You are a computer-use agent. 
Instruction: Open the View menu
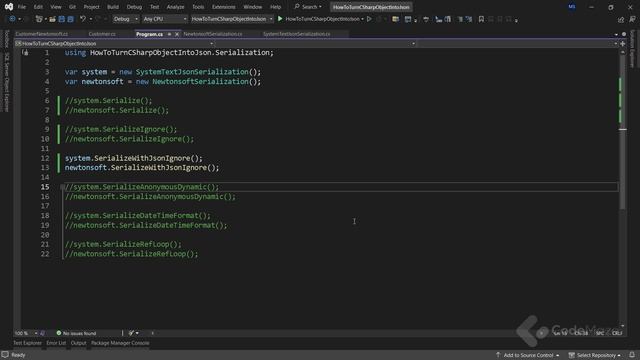tap(56, 7)
